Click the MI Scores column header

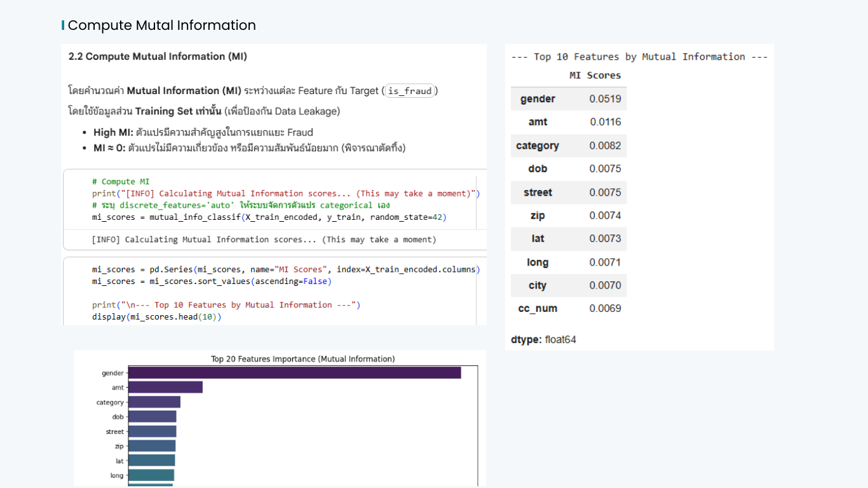coord(595,75)
